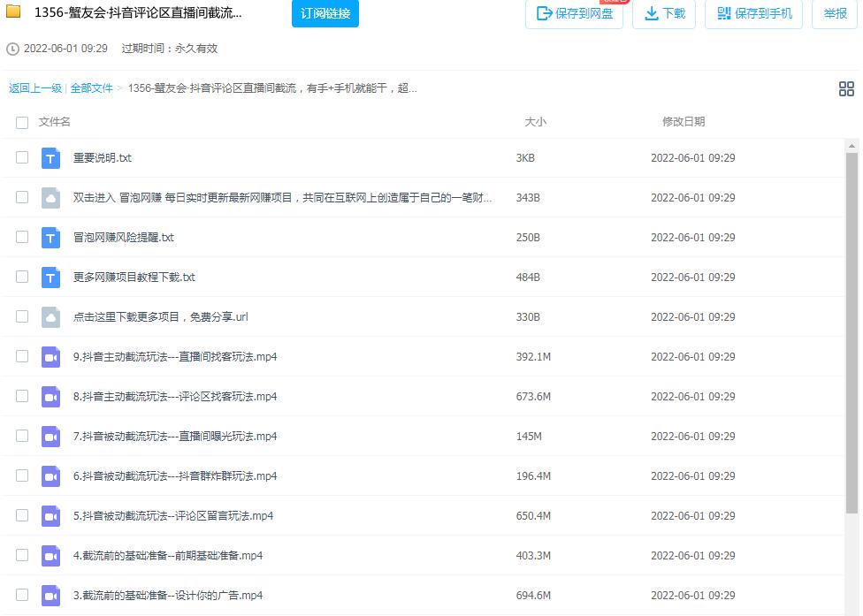
Task: Open 3.截流前的基础准备--设计你的广告.mp4
Action: (168, 595)
